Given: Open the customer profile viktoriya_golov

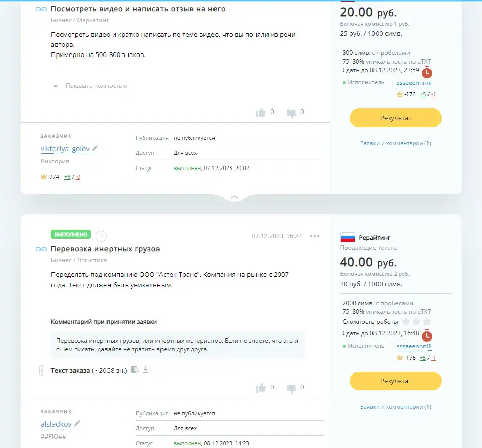Looking at the screenshot, I should click(65, 149).
